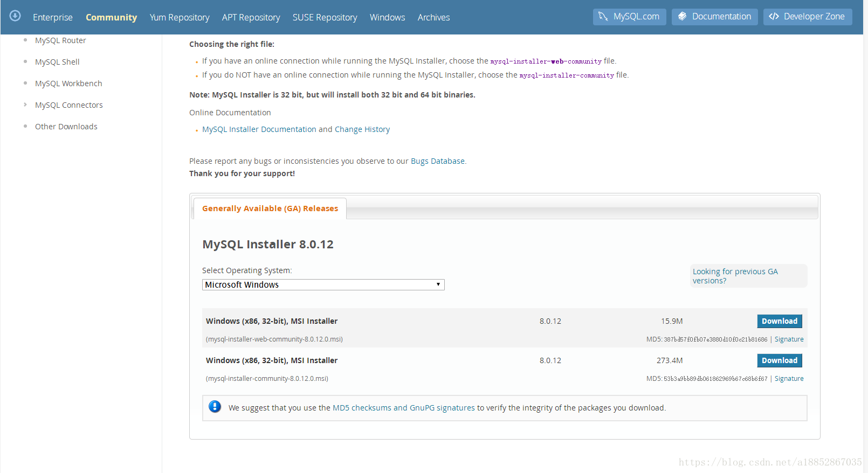Click the blue info icon beside MD5 suggestion
Viewport: 868px width, 473px height.
215,407
